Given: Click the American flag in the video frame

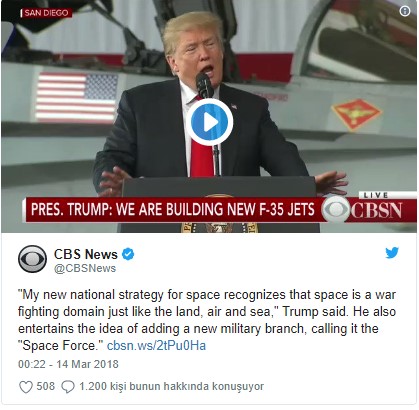Looking at the screenshot, I should click(x=76, y=97).
